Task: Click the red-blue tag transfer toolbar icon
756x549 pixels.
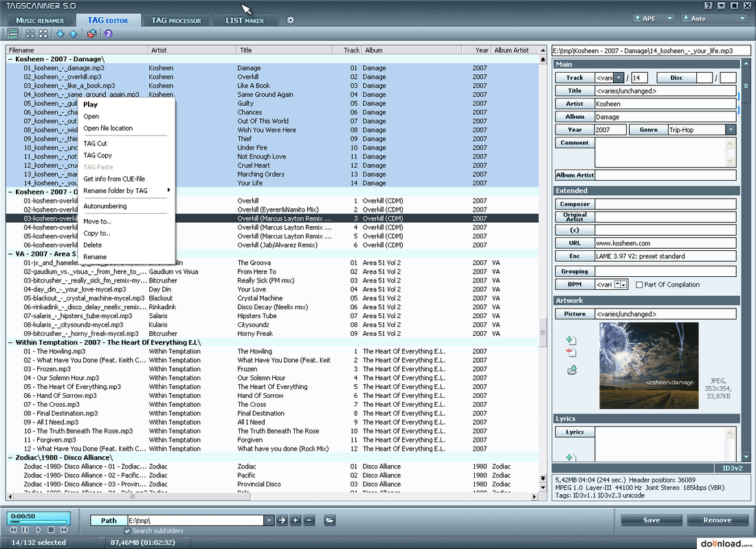Action: pyautogui.click(x=91, y=34)
